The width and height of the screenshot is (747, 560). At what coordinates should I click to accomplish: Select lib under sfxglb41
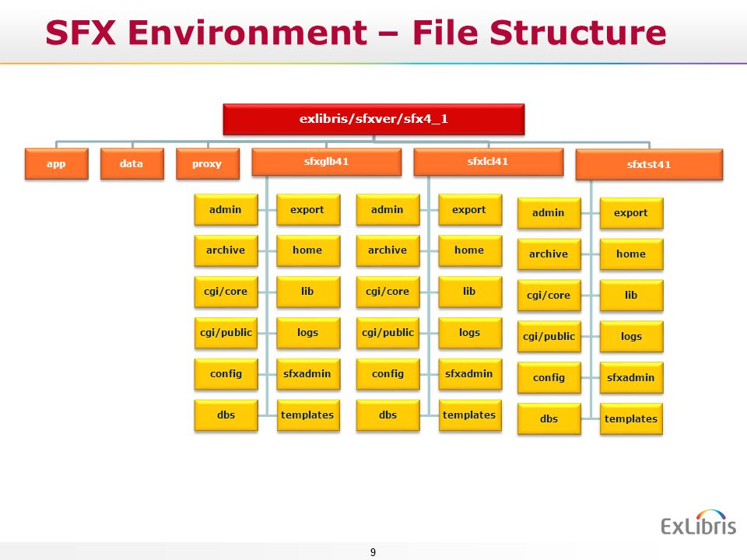(x=308, y=292)
